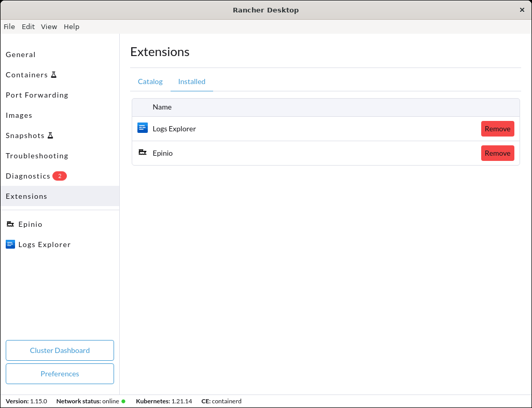Remove the Logs Explorer extension
Viewport: 532px width, 408px height.
click(497, 128)
